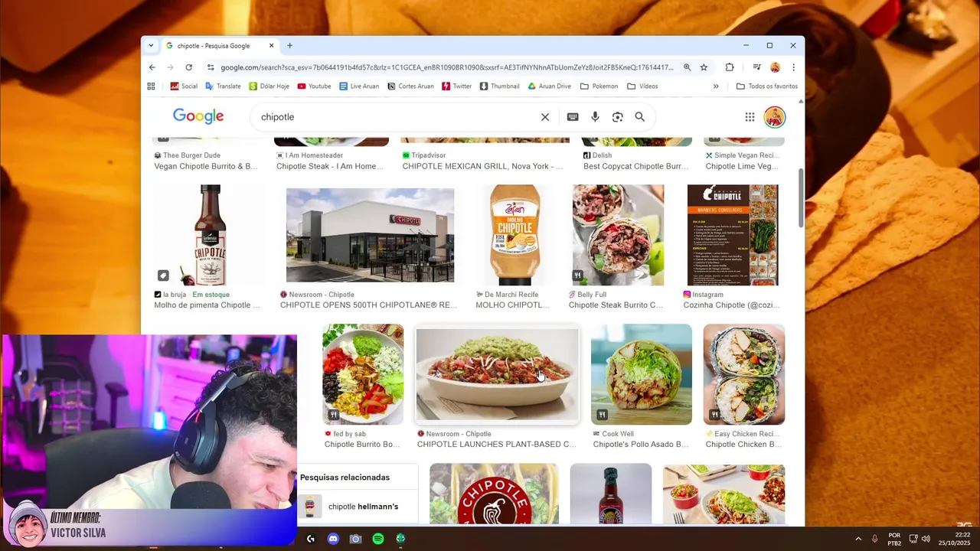Open the camera app in taskbar

[x=355, y=539]
